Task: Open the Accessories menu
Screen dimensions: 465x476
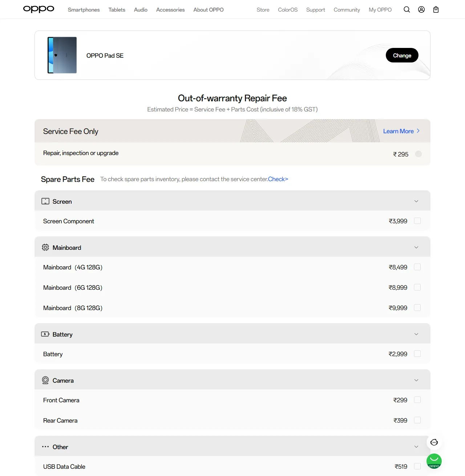Action: click(x=170, y=10)
